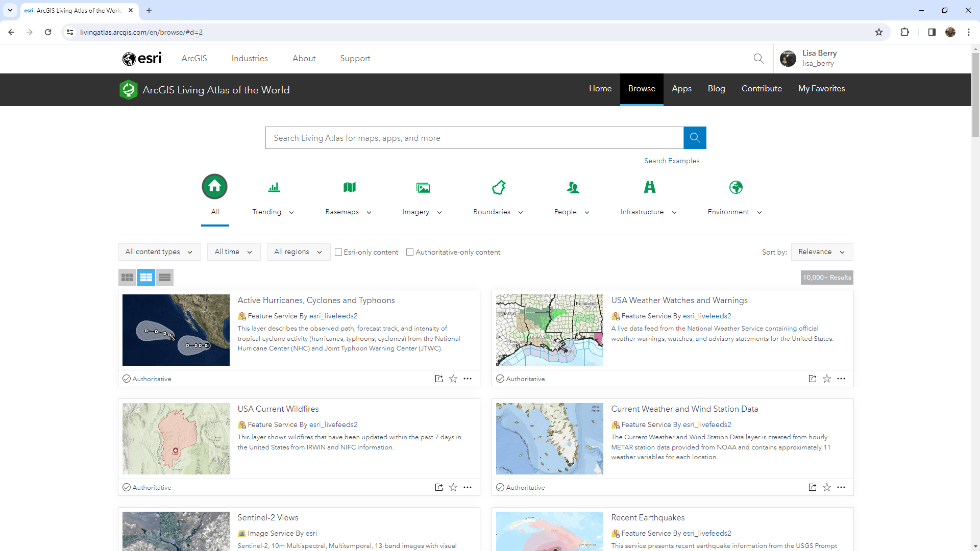Select the Imagery category icon

pyautogui.click(x=423, y=187)
